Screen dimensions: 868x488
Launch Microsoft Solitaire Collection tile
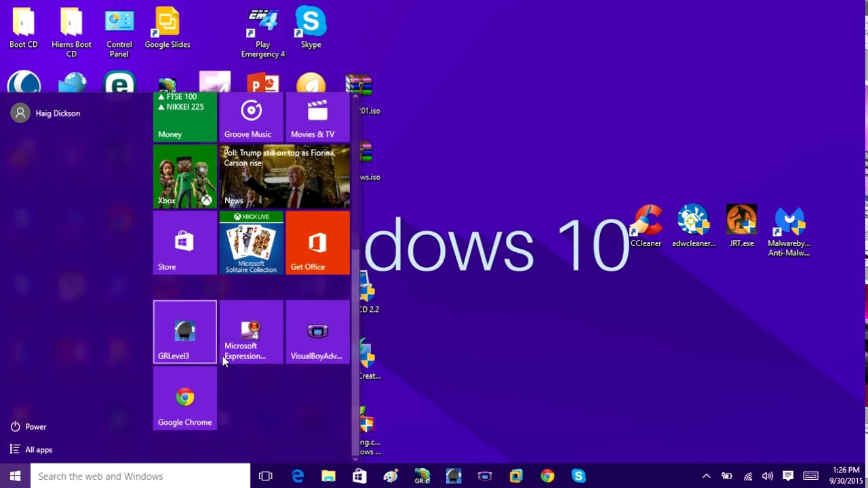[251, 243]
